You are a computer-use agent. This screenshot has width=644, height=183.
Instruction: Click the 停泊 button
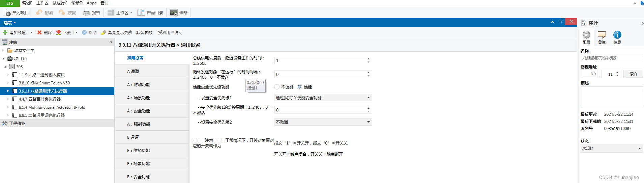click(633, 74)
